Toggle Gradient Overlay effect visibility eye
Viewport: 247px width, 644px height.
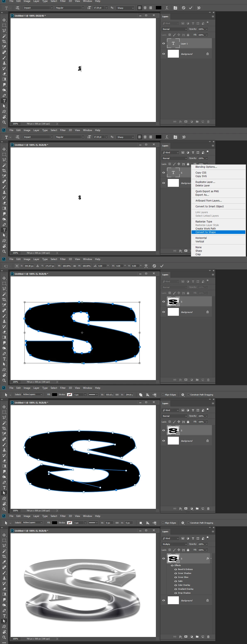click(x=176, y=589)
